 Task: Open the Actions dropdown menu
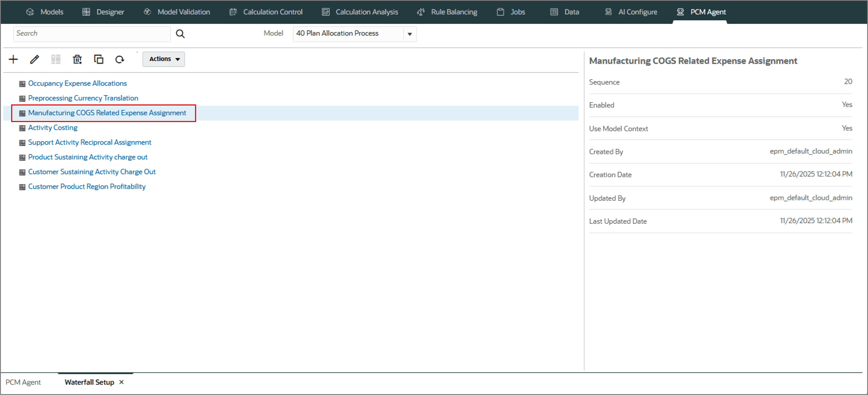164,59
